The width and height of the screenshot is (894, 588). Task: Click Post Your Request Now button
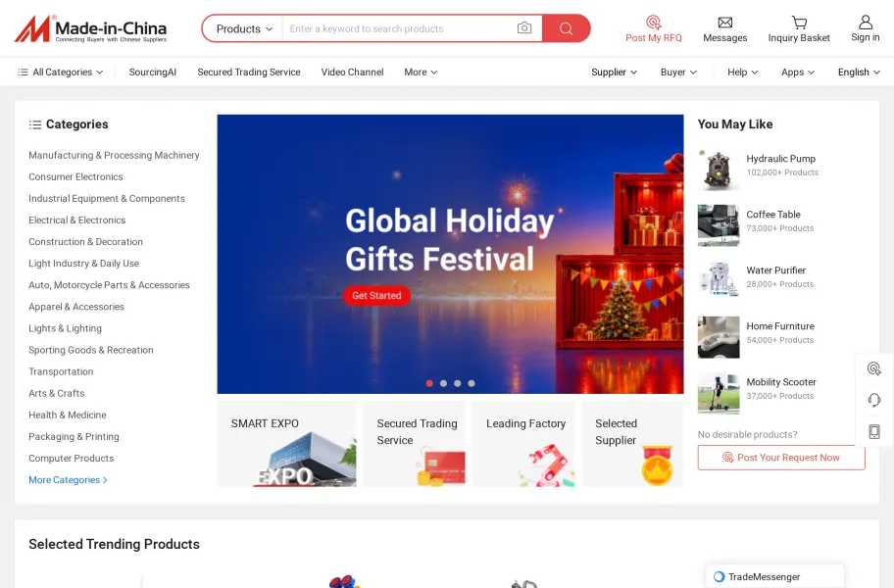click(x=781, y=458)
